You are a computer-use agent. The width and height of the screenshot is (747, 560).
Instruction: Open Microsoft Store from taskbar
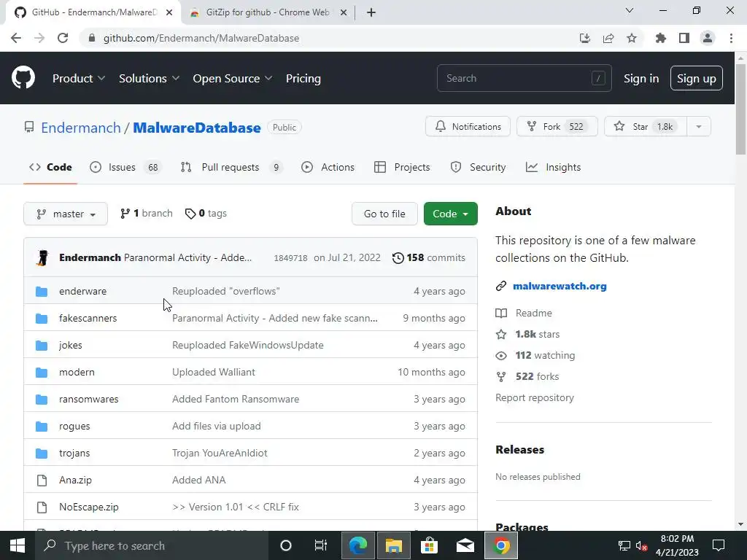(x=429, y=545)
